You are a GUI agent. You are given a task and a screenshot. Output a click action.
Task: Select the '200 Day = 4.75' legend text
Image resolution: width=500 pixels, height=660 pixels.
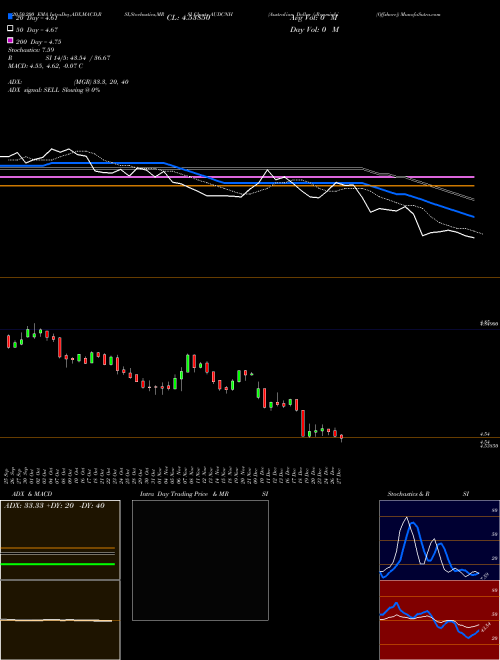coord(39,42)
